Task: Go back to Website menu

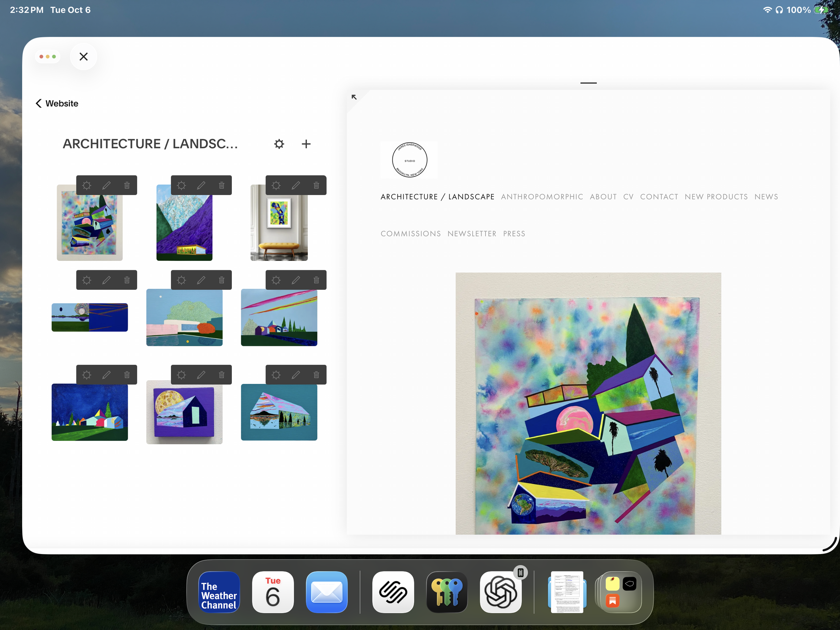Action: pyautogui.click(x=57, y=103)
